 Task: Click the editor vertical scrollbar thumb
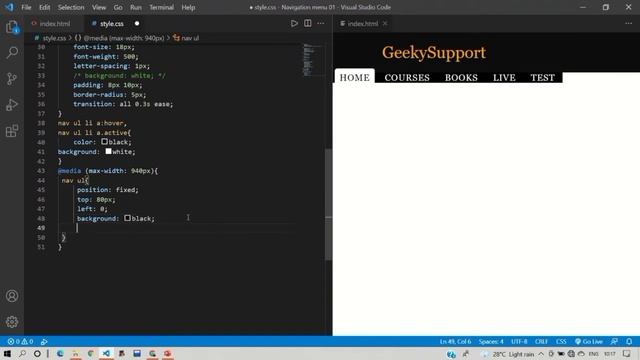pos(328,204)
